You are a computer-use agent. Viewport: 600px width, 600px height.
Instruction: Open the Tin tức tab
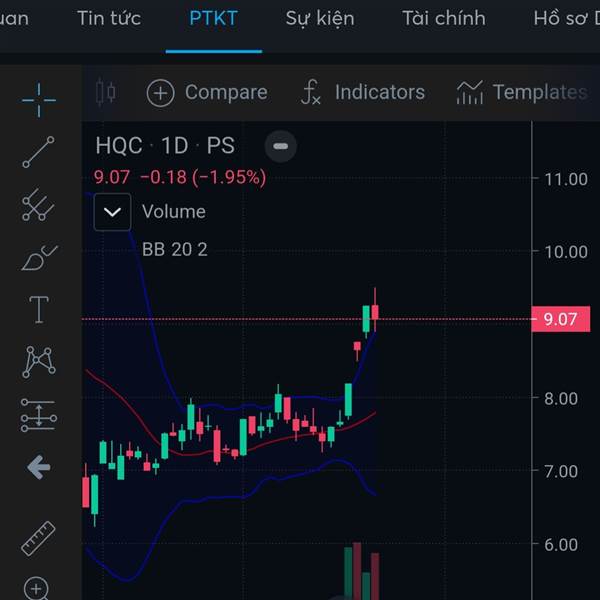pyautogui.click(x=109, y=18)
